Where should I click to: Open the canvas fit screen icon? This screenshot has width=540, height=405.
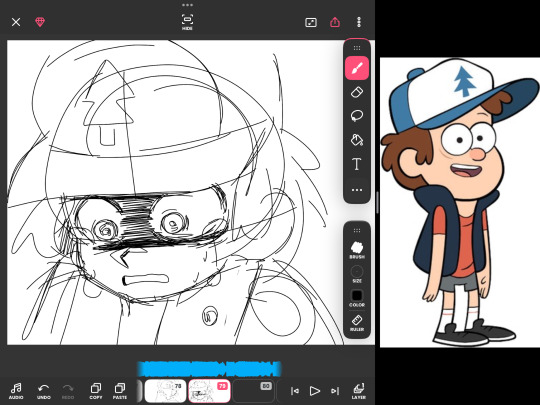pyautogui.click(x=311, y=22)
